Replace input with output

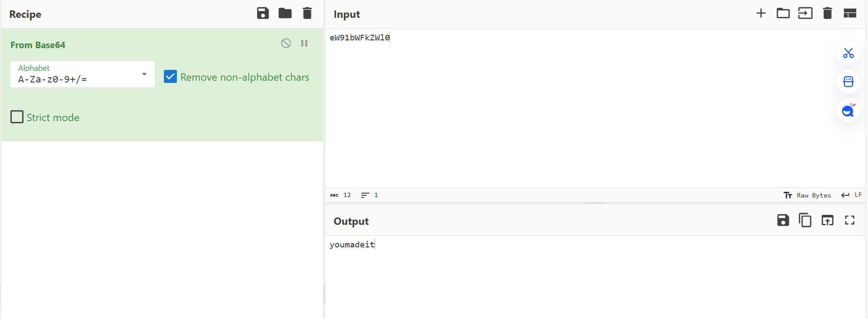click(827, 220)
